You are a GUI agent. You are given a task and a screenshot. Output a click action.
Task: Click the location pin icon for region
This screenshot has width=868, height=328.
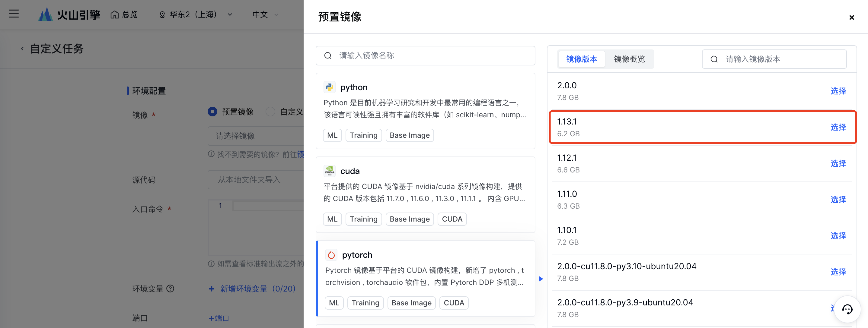162,14
